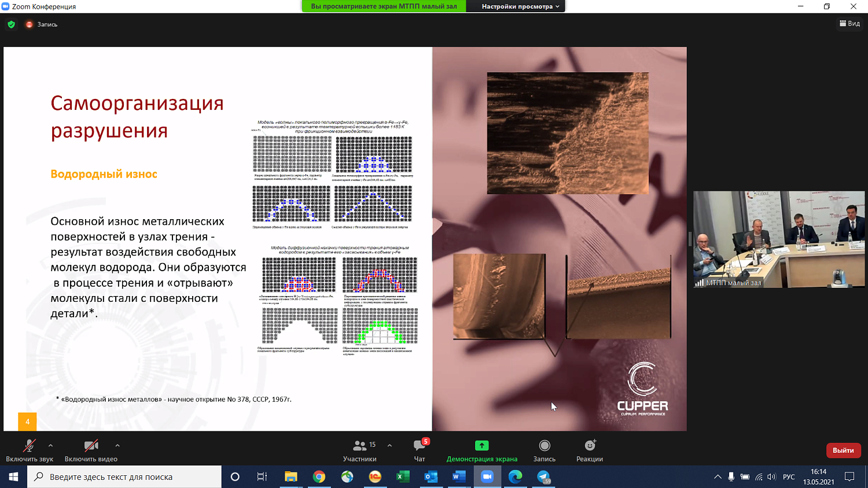This screenshot has width=868, height=488.
Task: Expand video options arrow beside camera
Action: tap(117, 445)
